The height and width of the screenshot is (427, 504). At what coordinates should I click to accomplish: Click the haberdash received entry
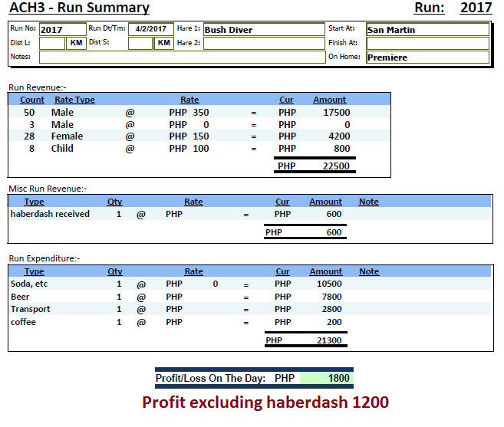click(x=50, y=215)
